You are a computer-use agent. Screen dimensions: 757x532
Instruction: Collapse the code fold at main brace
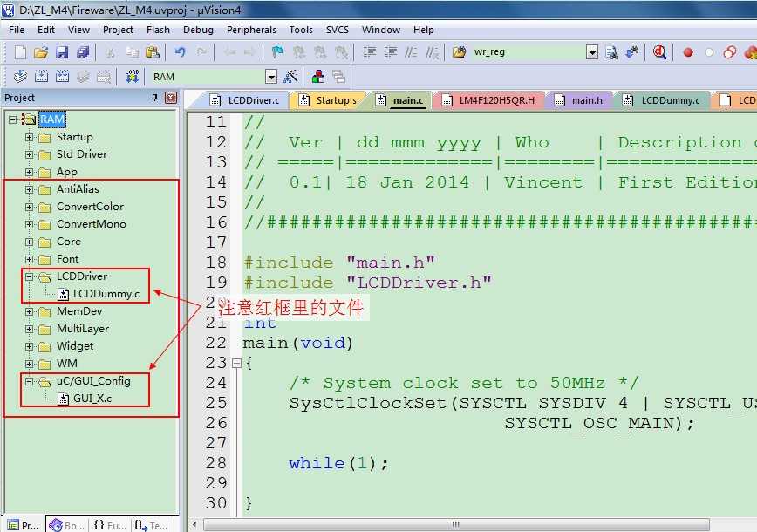235,363
